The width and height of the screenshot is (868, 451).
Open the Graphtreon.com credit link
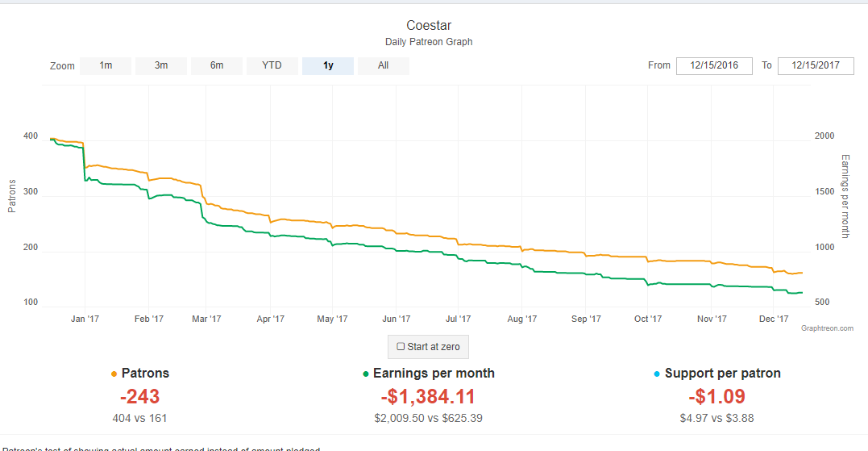point(827,328)
